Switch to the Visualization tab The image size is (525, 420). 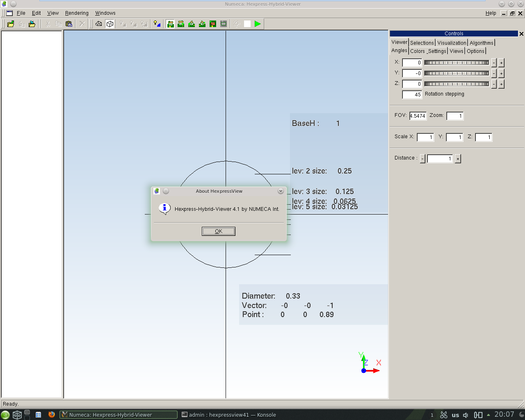point(452,43)
